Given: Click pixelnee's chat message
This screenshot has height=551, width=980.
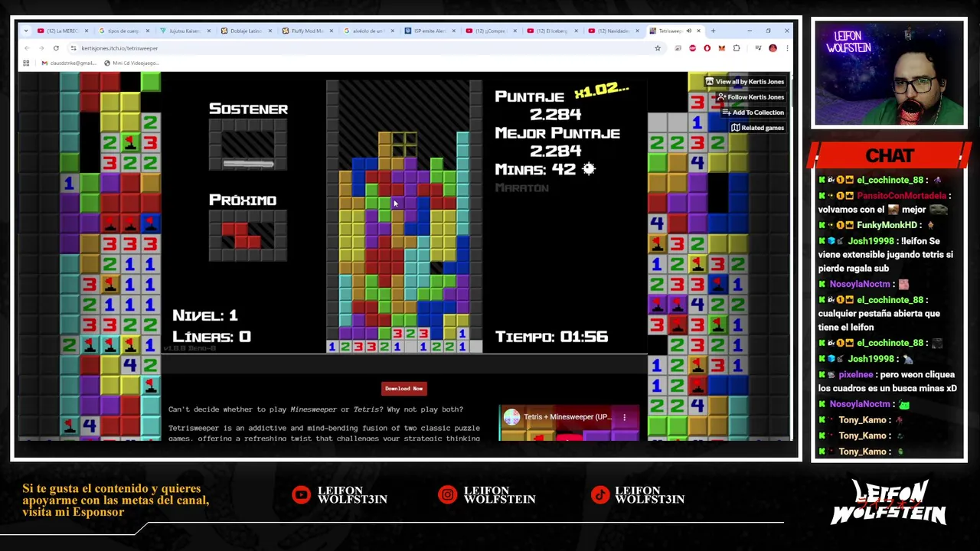Looking at the screenshot, I should (x=888, y=381).
